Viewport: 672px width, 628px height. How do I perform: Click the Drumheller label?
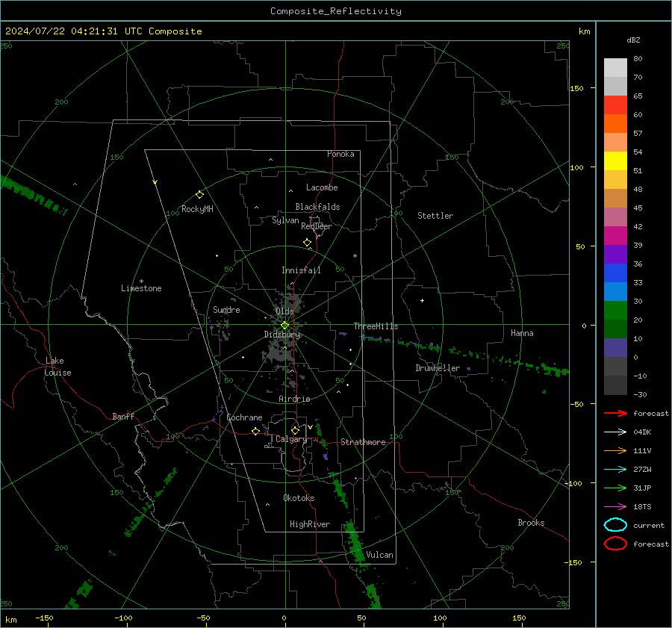438,368
